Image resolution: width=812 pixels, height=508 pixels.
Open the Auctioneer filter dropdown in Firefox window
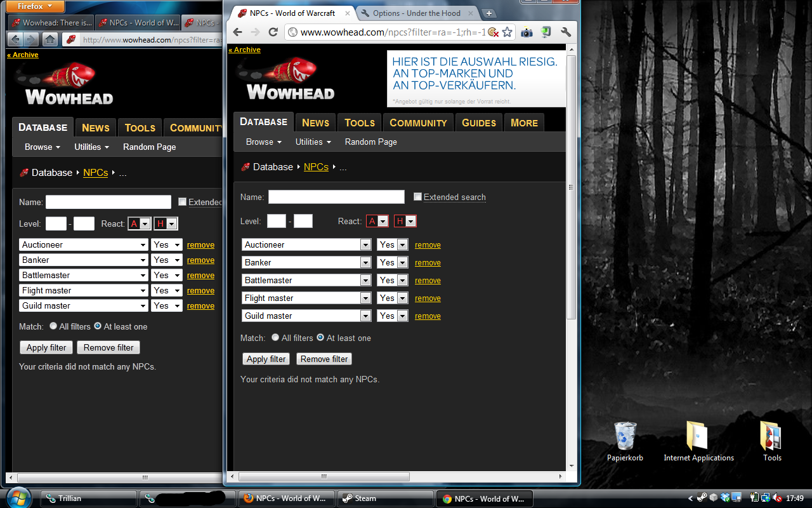84,244
